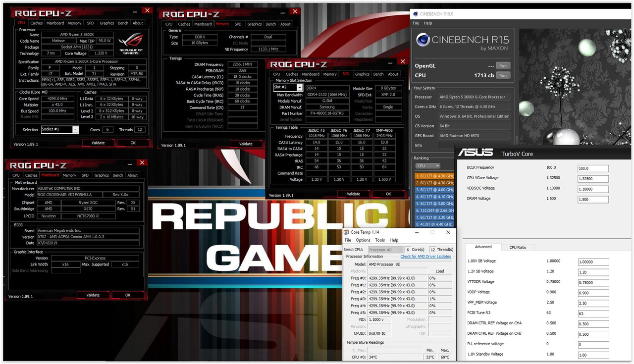Select ranking entry '8. 4C/8T @ 4.40 GHz'

(x=434, y=224)
